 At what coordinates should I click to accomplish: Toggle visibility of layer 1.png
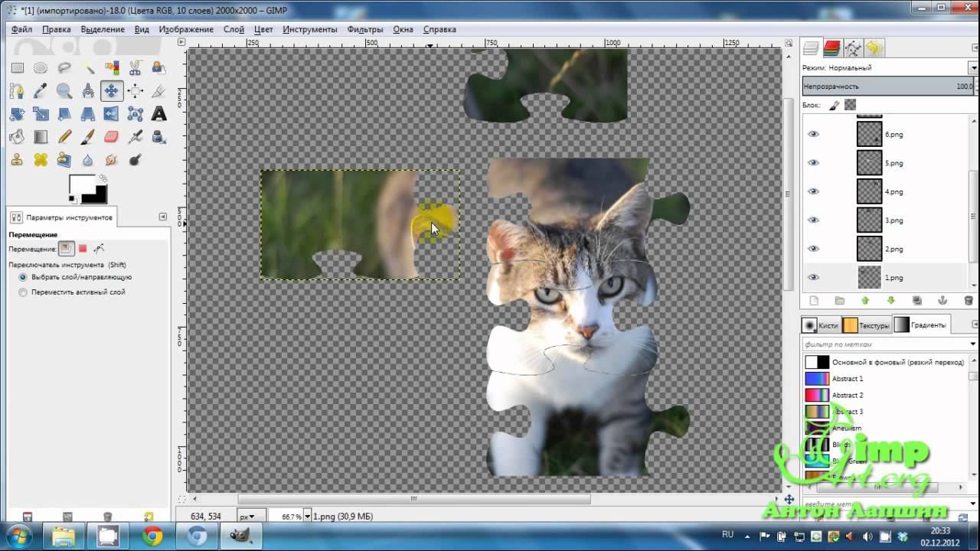[x=813, y=278]
